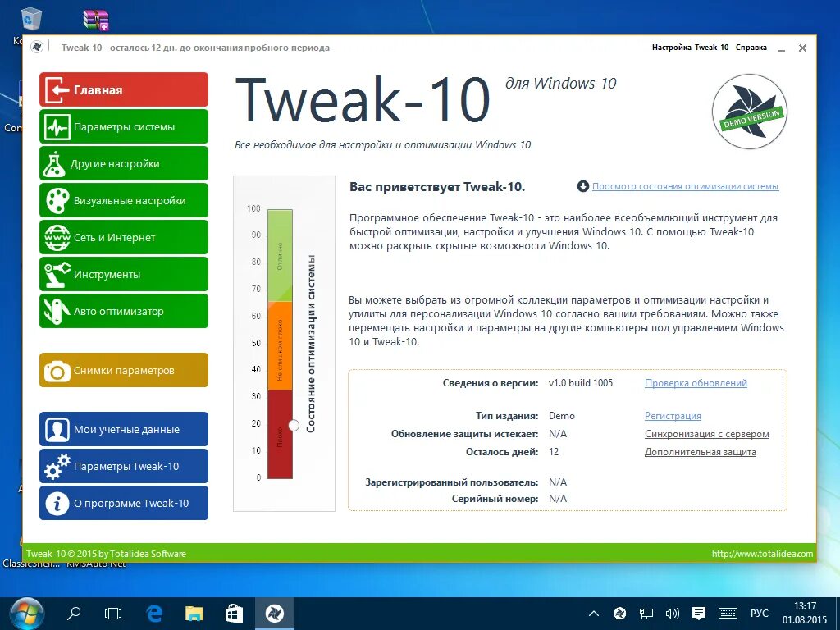Open the taskbar clock showing 13:17
840x630 pixels.
pyautogui.click(x=805, y=614)
